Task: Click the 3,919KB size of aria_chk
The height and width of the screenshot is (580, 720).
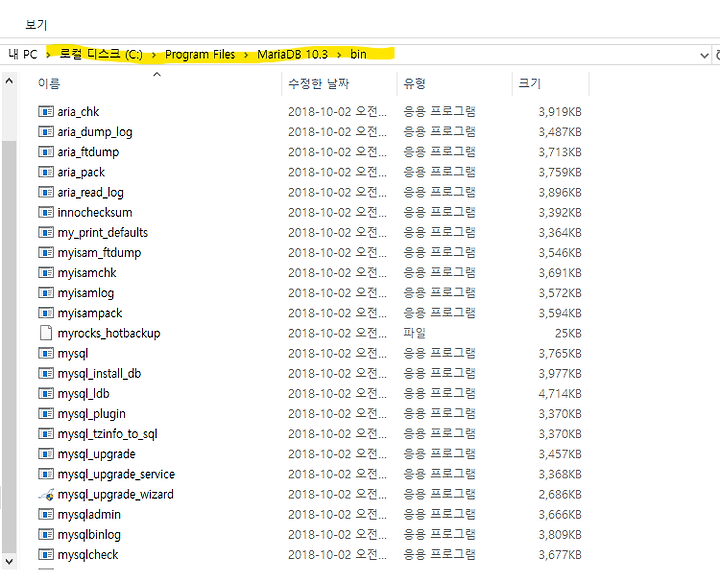Action: (560, 112)
